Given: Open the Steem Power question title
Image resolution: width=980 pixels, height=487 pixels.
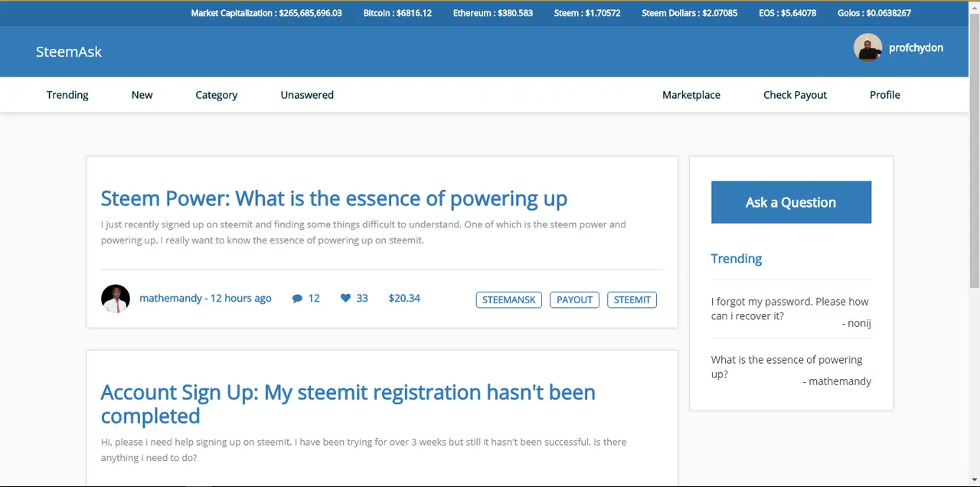Looking at the screenshot, I should click(334, 198).
